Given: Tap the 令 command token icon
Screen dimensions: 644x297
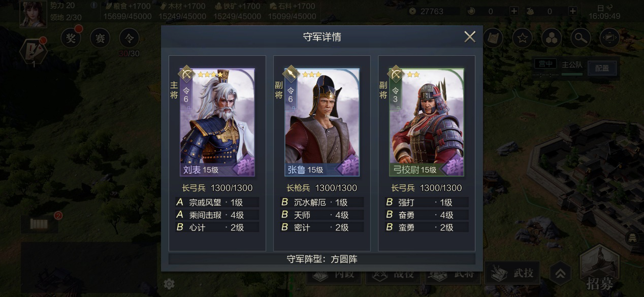Looking at the screenshot, I should click(x=129, y=38).
